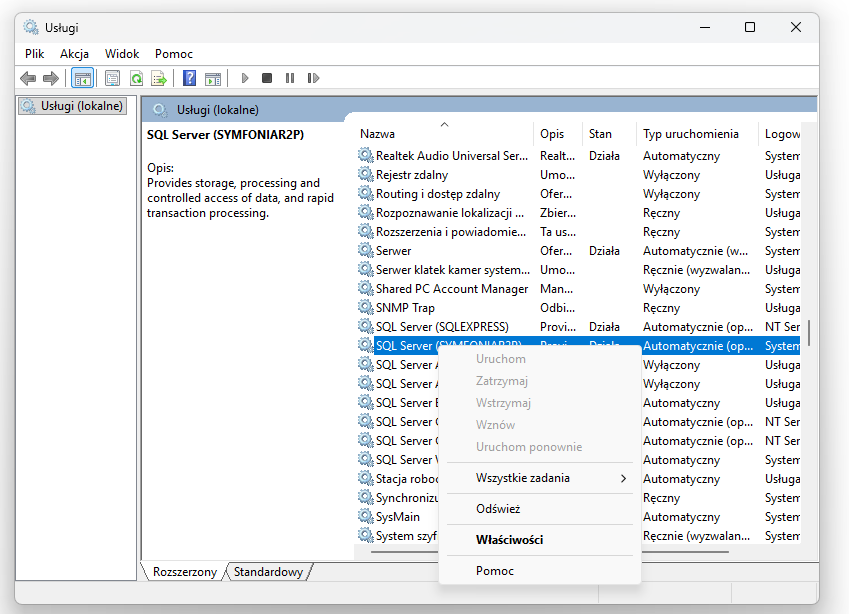Switch to the Rozszerzony tab

coord(185,572)
